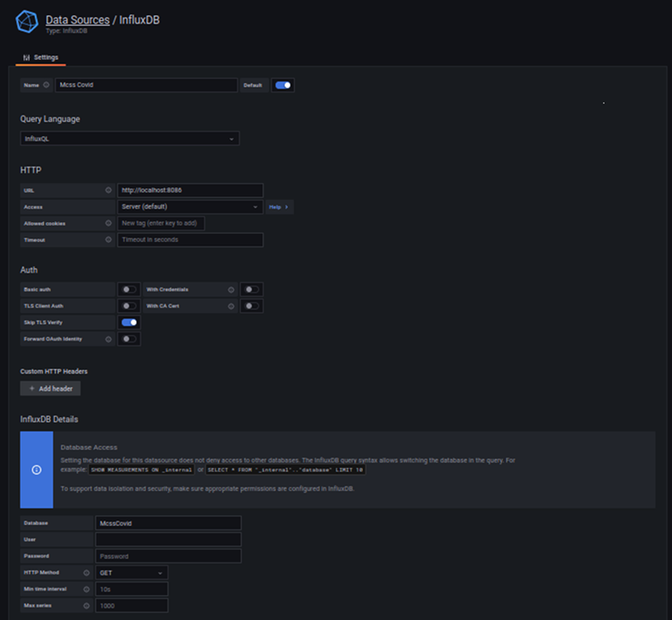Click the Custom HTTP Headers heading

click(x=54, y=372)
